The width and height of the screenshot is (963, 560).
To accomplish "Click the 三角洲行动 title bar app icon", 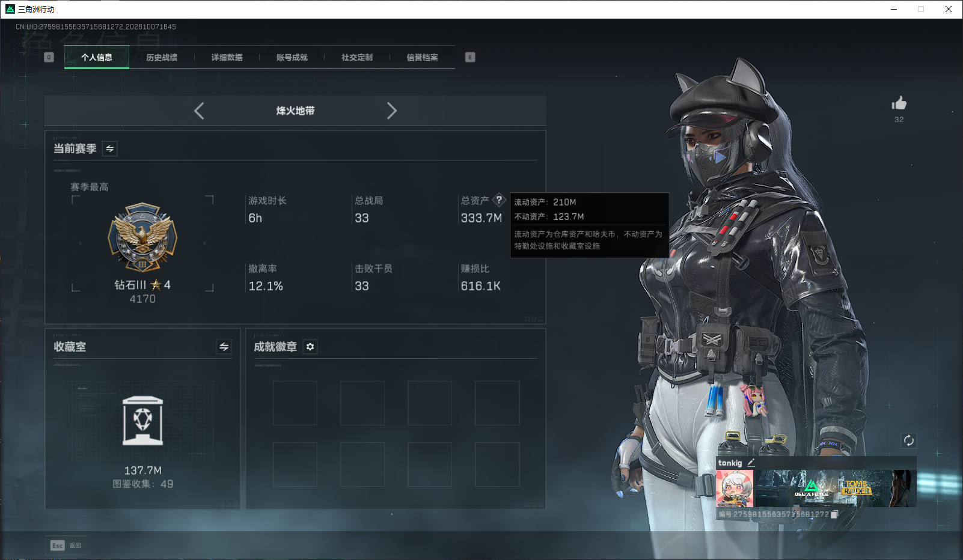I will click(x=10, y=9).
